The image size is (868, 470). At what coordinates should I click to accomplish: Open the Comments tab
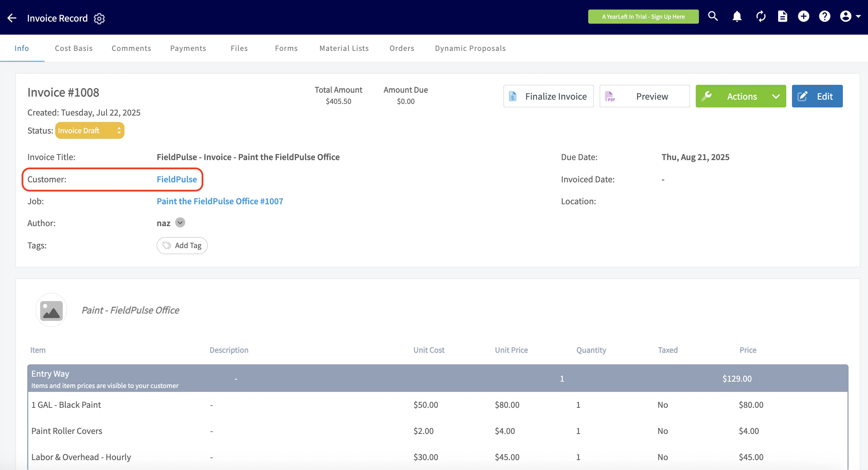[131, 48]
